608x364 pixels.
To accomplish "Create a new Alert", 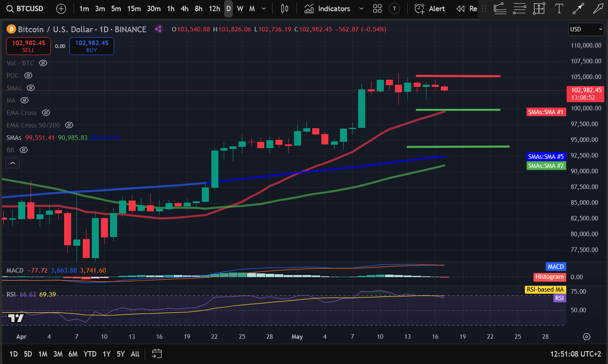I will click(430, 9).
